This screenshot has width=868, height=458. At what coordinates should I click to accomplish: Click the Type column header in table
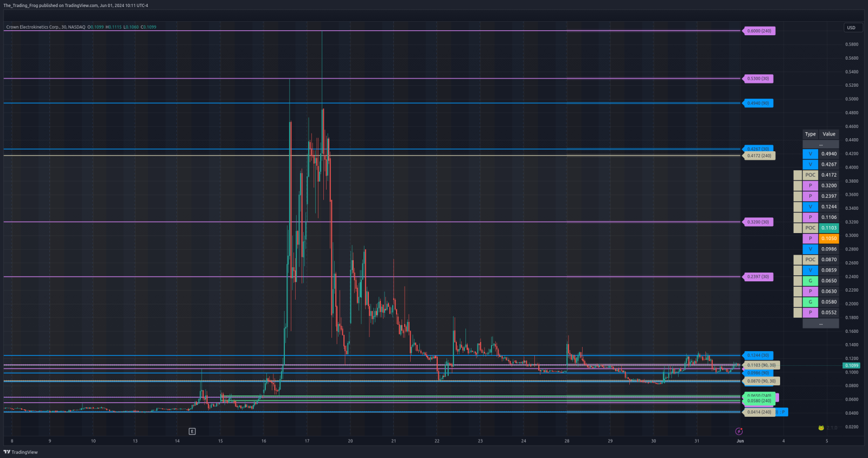coord(810,134)
